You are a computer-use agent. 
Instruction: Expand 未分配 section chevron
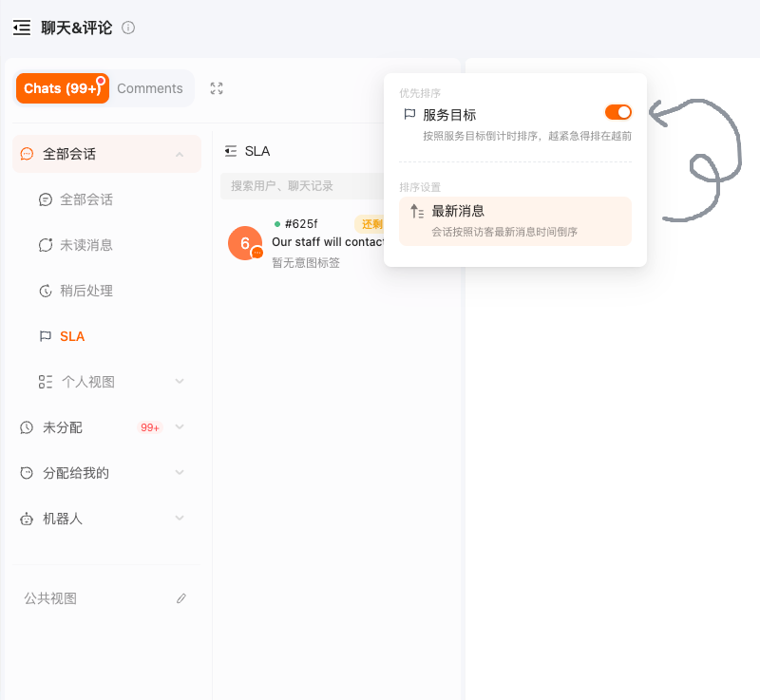click(x=180, y=426)
